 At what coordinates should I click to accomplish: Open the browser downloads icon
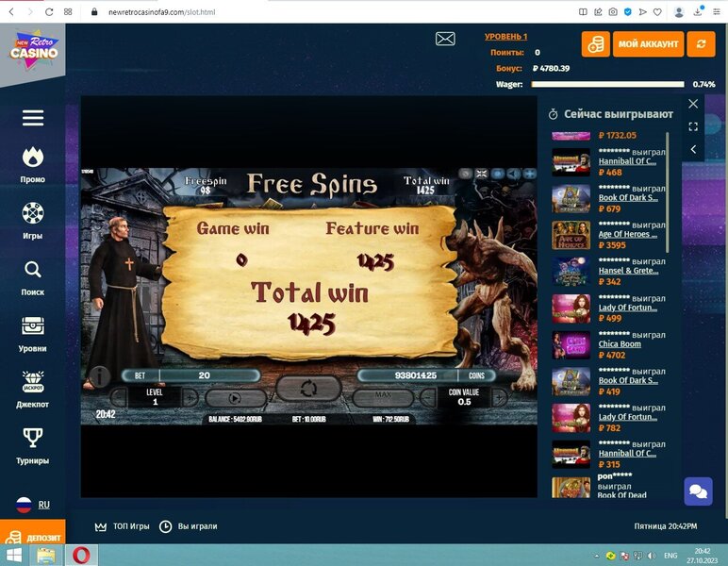click(x=698, y=12)
